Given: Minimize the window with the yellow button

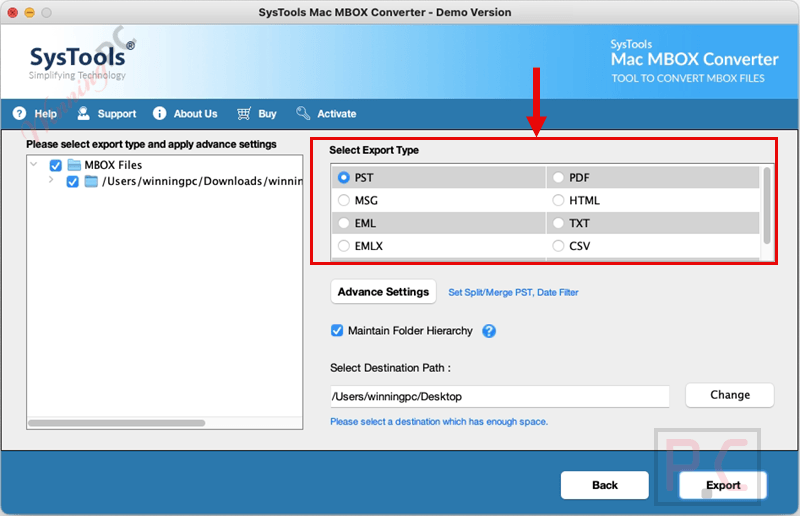Looking at the screenshot, I should (30, 12).
